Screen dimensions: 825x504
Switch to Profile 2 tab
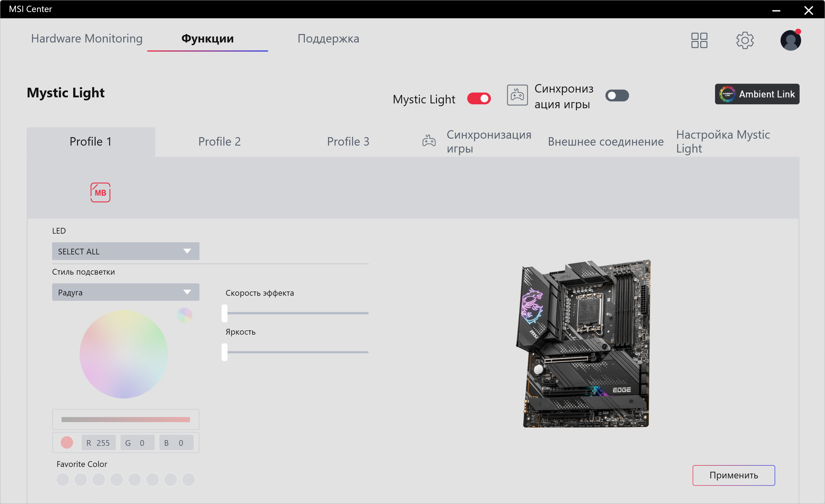[x=219, y=141]
